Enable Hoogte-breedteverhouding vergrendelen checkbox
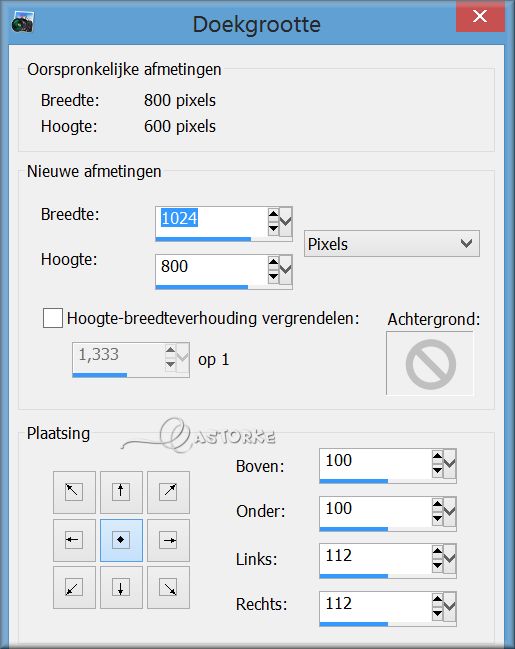515x649 pixels. point(53,318)
